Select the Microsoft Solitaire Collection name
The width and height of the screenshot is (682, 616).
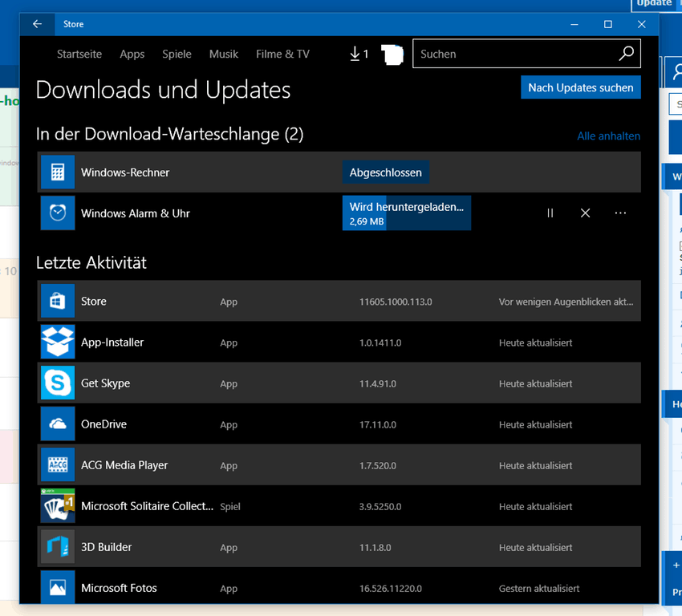tap(148, 506)
